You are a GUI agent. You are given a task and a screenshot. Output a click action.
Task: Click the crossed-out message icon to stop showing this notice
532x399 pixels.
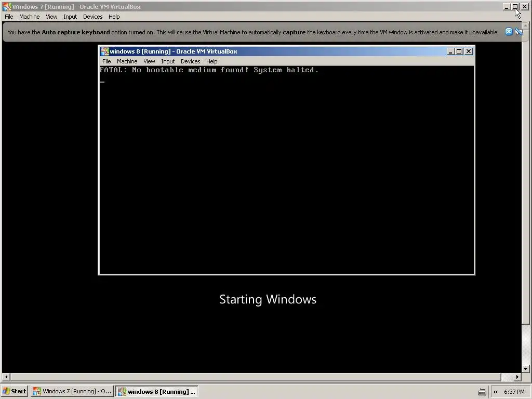[x=519, y=32]
